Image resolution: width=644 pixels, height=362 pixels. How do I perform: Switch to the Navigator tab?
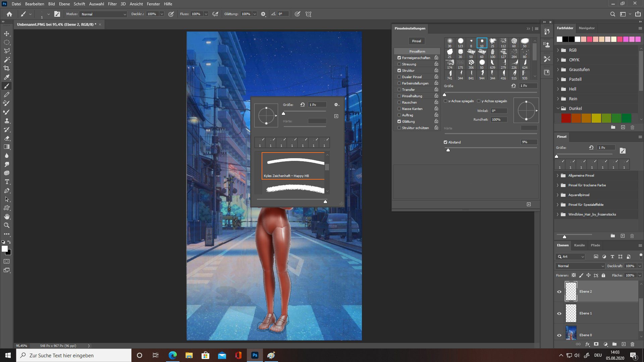587,28
